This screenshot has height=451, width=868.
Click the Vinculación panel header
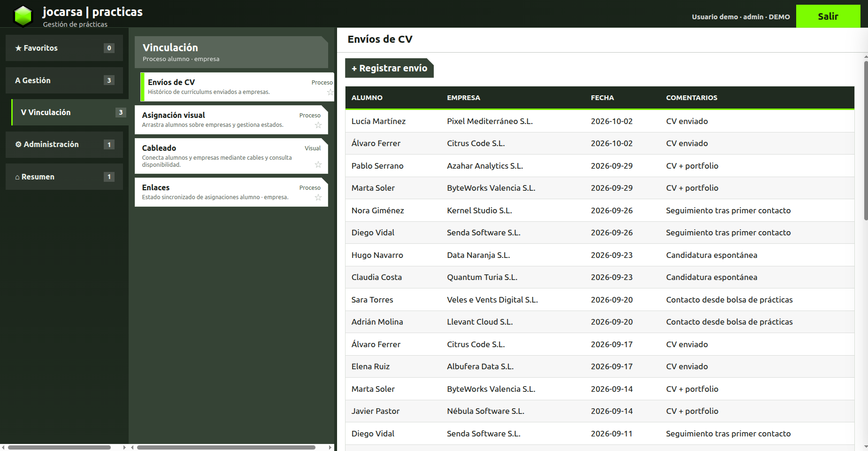pos(231,52)
